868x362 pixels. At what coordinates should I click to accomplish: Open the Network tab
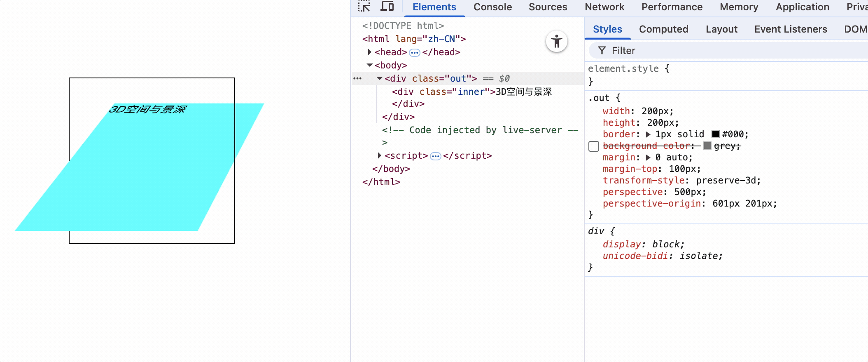click(x=604, y=7)
